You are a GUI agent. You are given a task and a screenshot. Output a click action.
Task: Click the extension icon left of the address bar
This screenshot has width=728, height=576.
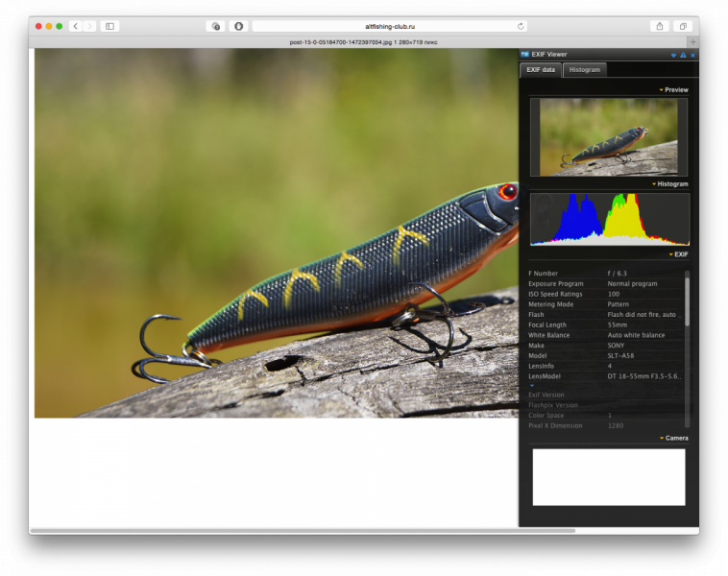tap(238, 26)
